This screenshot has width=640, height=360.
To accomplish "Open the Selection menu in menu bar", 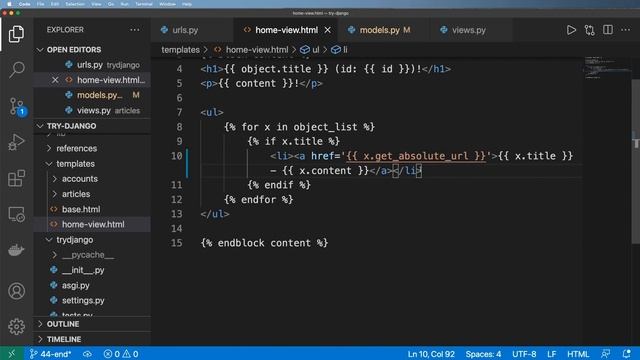I will click(x=75, y=4).
